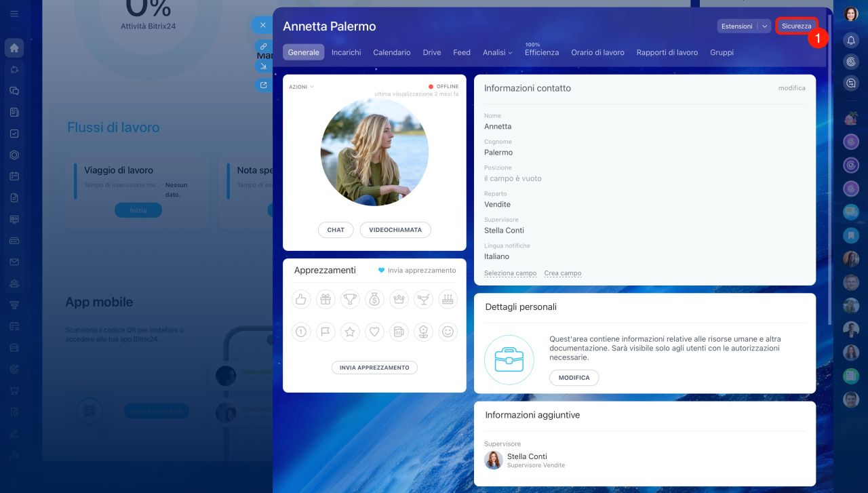Pick the crown appreciation badge
Image resolution: width=868 pixels, height=493 pixels.
[399, 299]
